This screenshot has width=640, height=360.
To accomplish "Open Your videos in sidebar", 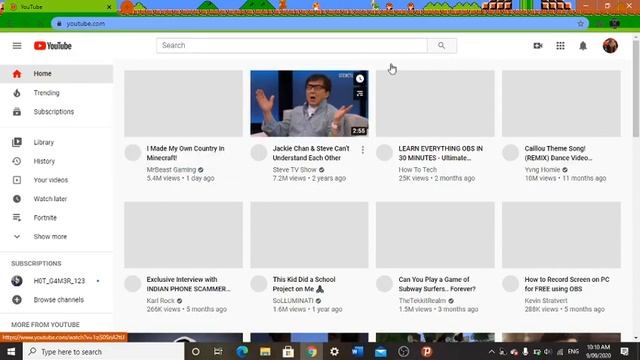I will click(x=56, y=180).
